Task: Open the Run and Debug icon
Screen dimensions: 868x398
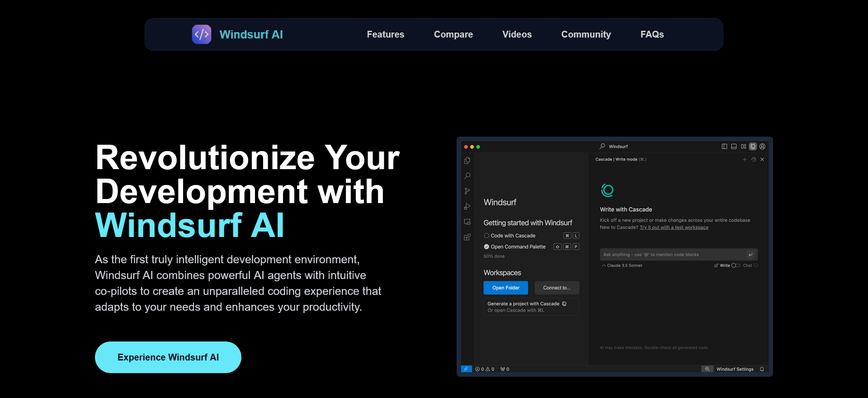Action: click(x=467, y=207)
